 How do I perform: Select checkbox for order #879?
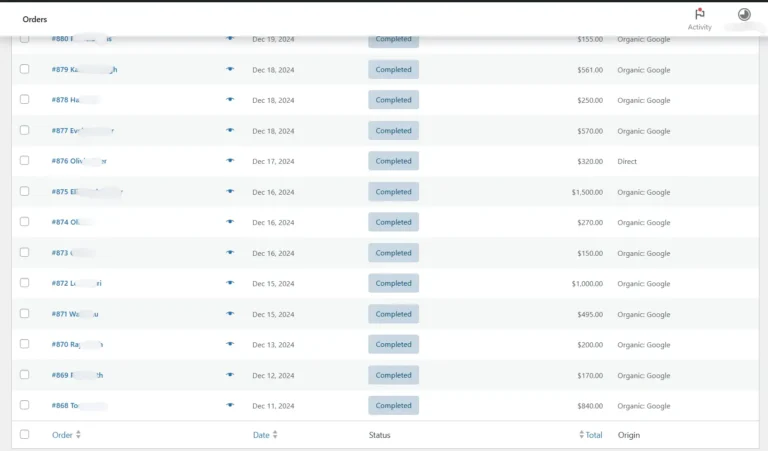(x=25, y=70)
